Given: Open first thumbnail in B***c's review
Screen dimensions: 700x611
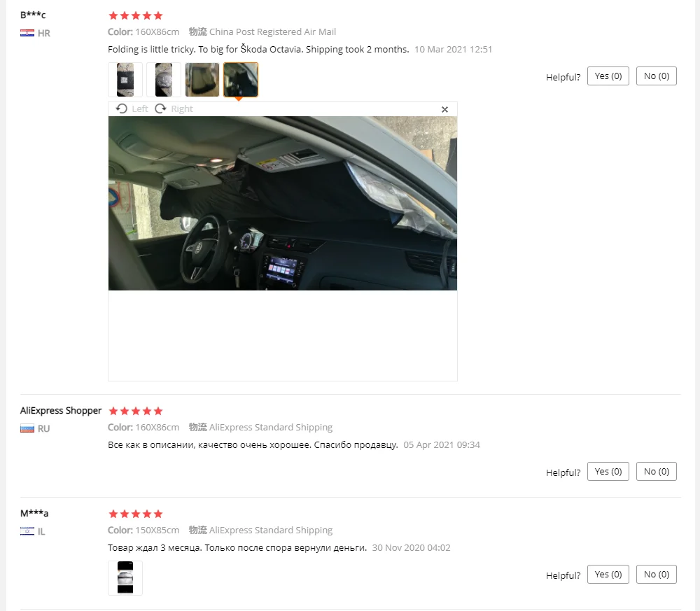Looking at the screenshot, I should (125, 80).
